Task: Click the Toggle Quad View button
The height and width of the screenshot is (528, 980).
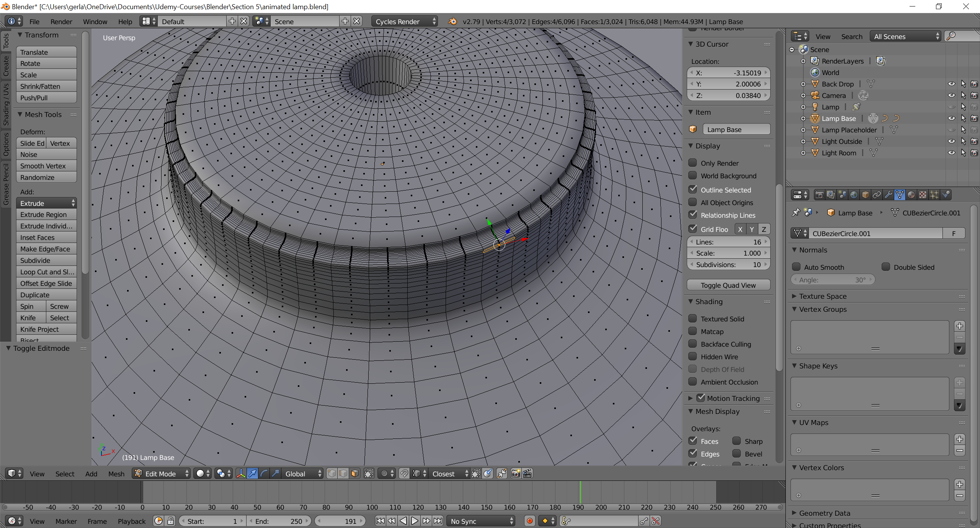Action: coord(728,285)
